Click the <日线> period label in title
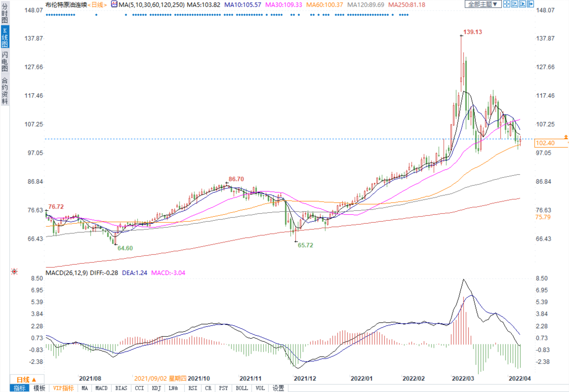569x392 pixels. tap(97, 5)
